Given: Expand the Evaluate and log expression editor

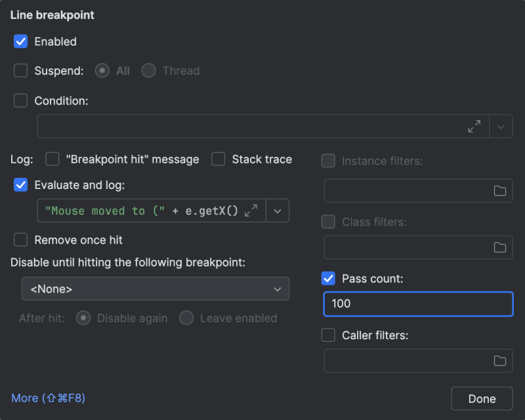Looking at the screenshot, I should click(251, 211).
